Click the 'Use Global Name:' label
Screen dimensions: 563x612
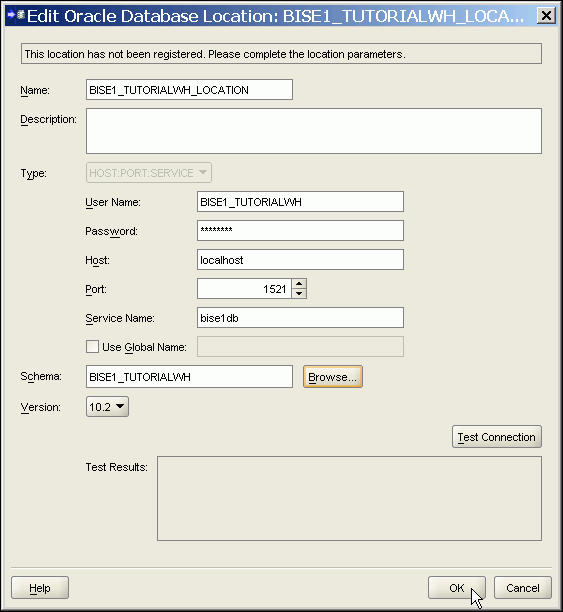[144, 347]
